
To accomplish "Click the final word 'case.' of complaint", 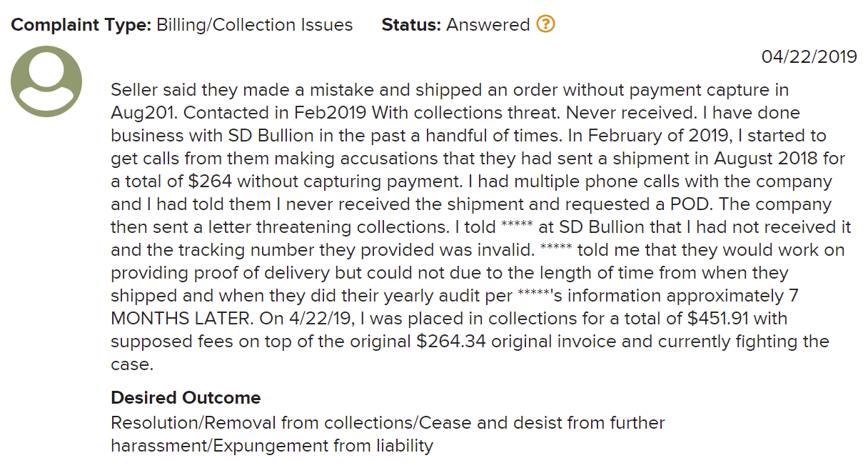I will pos(132,364).
